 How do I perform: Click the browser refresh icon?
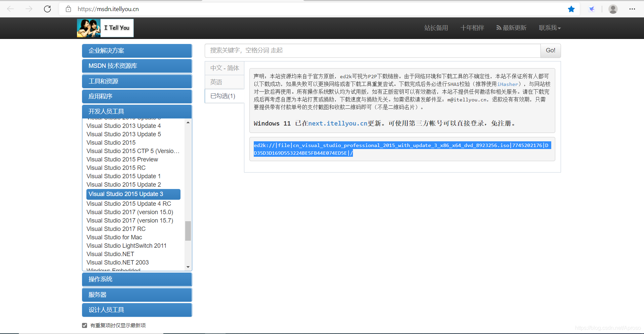point(47,9)
